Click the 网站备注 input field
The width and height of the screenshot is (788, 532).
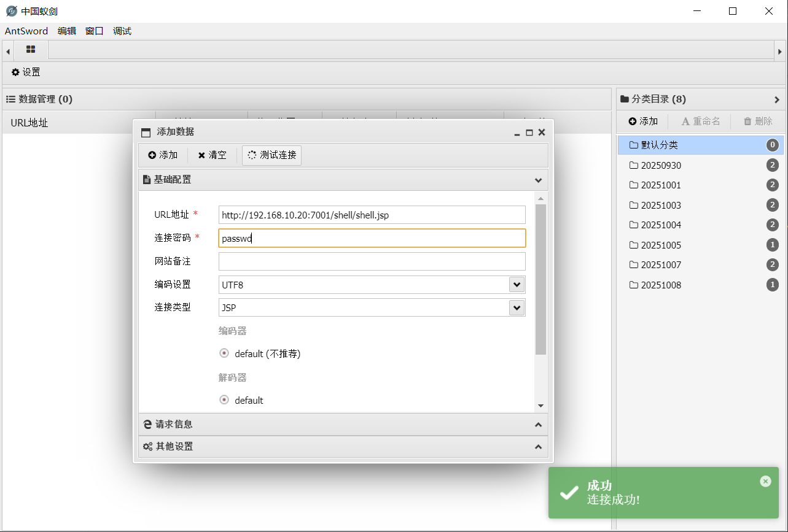(x=372, y=261)
